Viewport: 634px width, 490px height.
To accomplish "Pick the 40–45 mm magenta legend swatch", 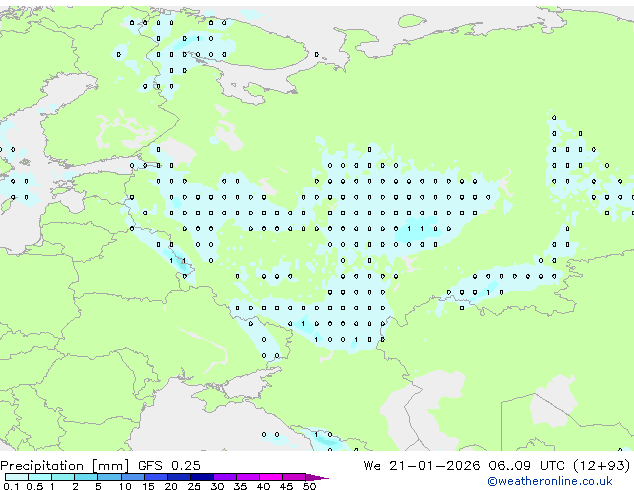I will pyautogui.click(x=271, y=477).
